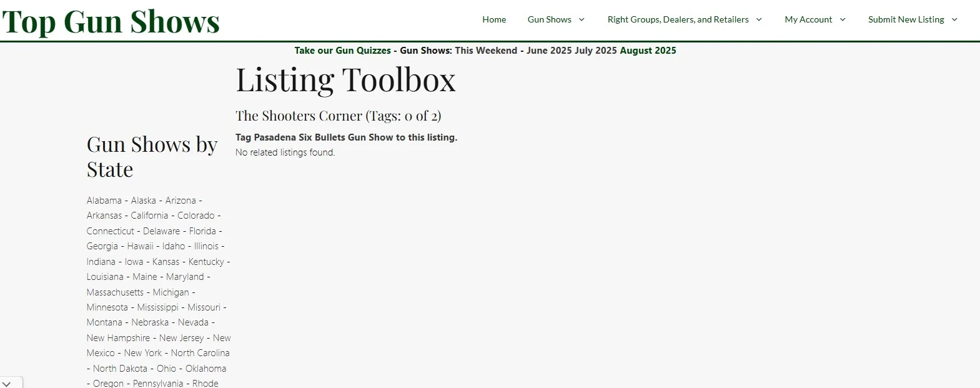The width and height of the screenshot is (980, 388).
Task: Click the Take our Gun Quizzes link
Action: (x=342, y=51)
